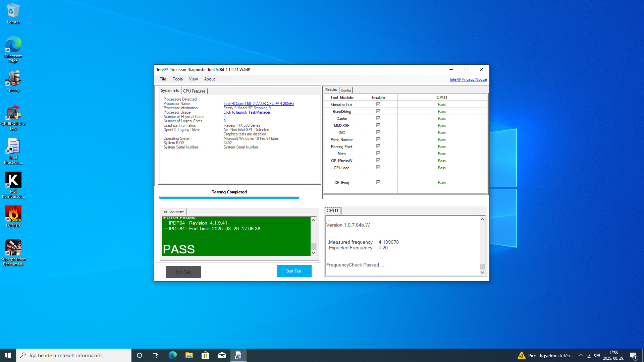Image resolution: width=644 pixels, height=362 pixels.
Task: Toggle the Genuine Intel enable checkbox
Action: [x=378, y=104]
